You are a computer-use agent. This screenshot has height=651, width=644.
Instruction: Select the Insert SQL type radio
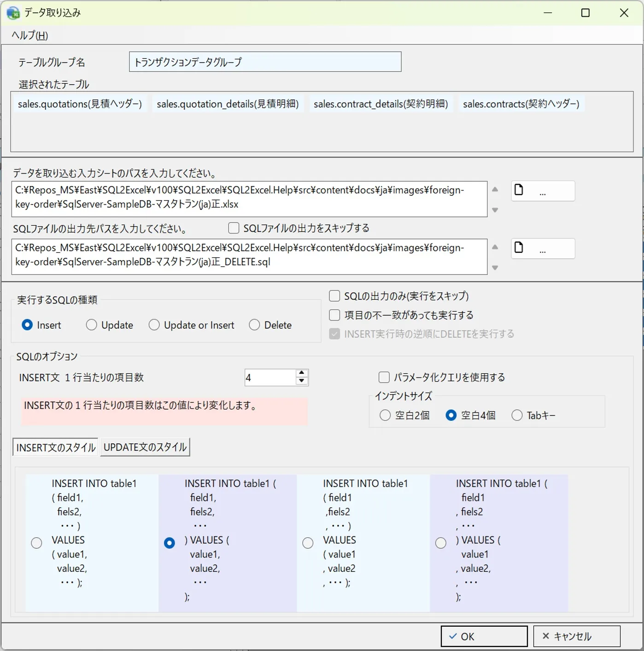tap(27, 325)
